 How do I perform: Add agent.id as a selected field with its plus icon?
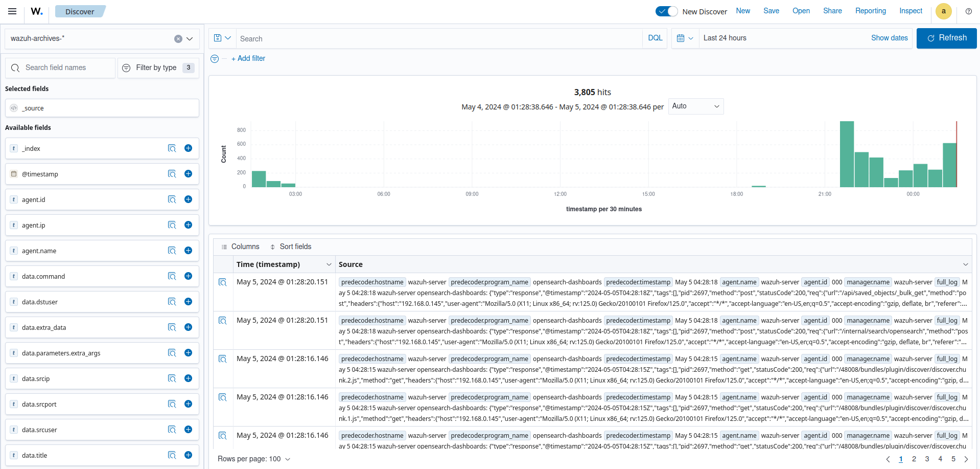click(x=188, y=199)
